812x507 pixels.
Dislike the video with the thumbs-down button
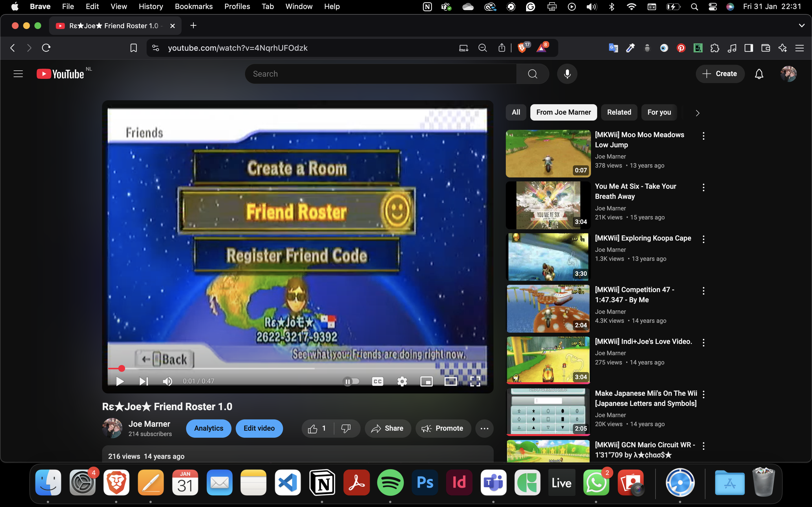point(346,428)
